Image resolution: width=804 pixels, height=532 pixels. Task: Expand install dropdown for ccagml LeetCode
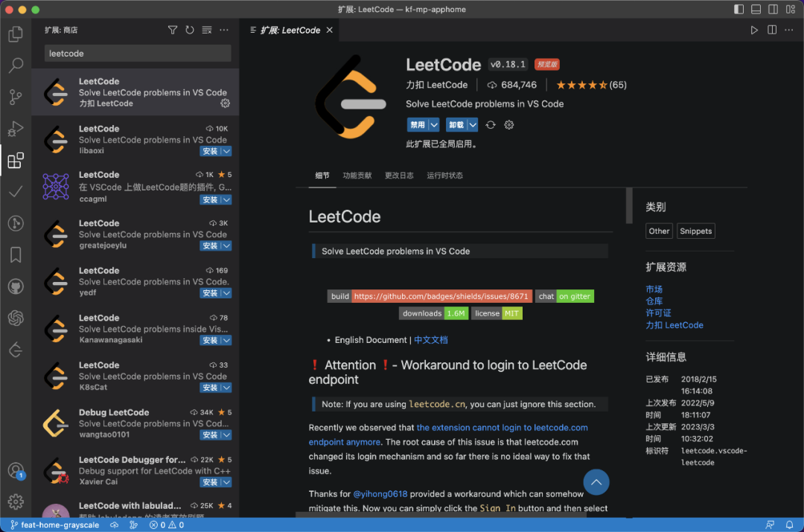pyautogui.click(x=226, y=200)
